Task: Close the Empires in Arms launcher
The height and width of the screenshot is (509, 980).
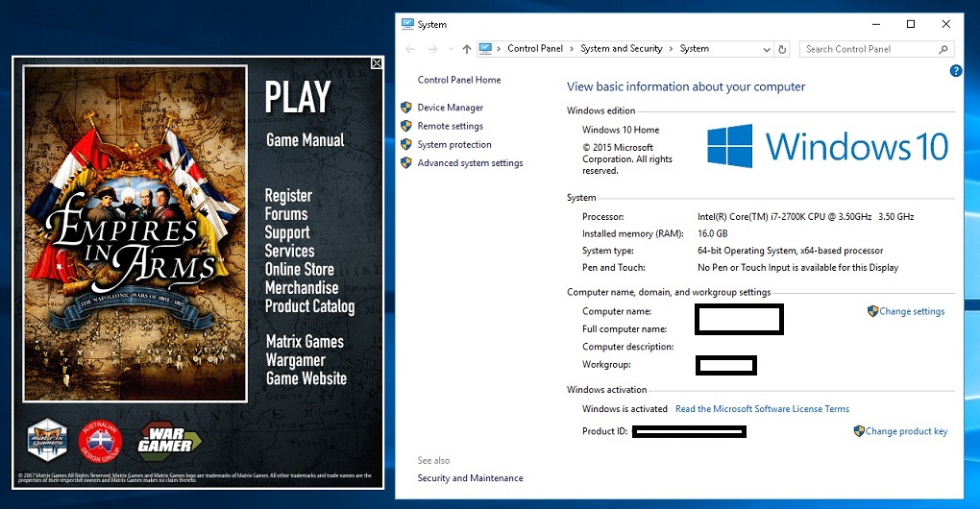Action: (377, 63)
